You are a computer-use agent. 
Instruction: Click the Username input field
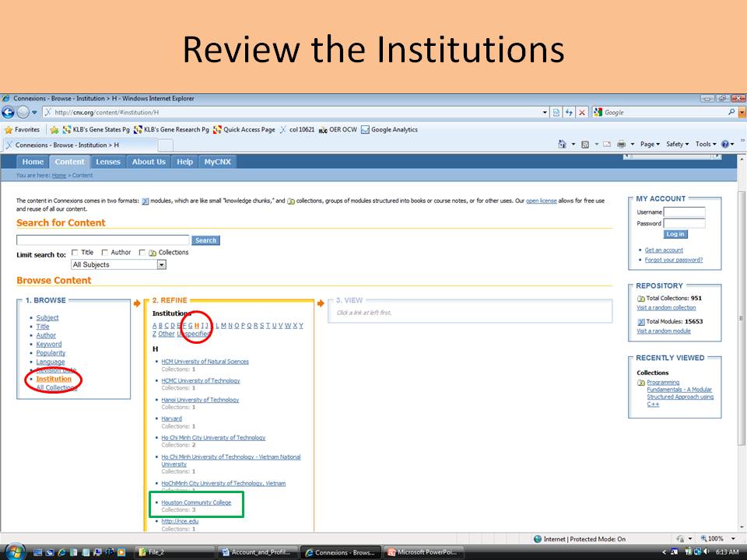pos(684,212)
